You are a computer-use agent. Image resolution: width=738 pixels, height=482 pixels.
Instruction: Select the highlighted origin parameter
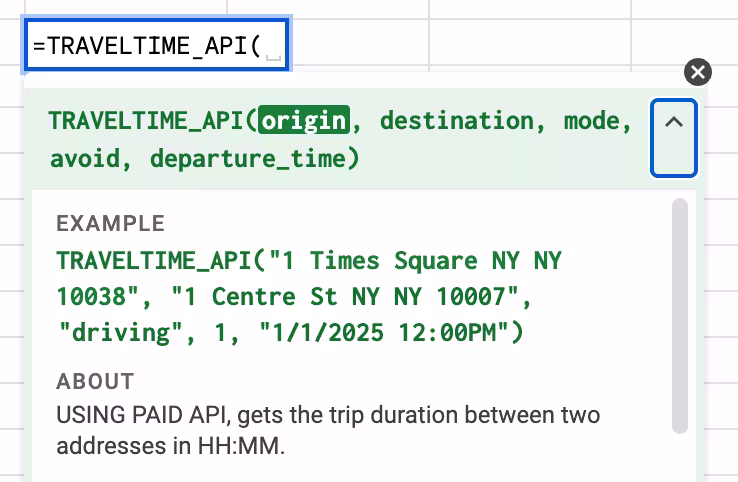(304, 120)
